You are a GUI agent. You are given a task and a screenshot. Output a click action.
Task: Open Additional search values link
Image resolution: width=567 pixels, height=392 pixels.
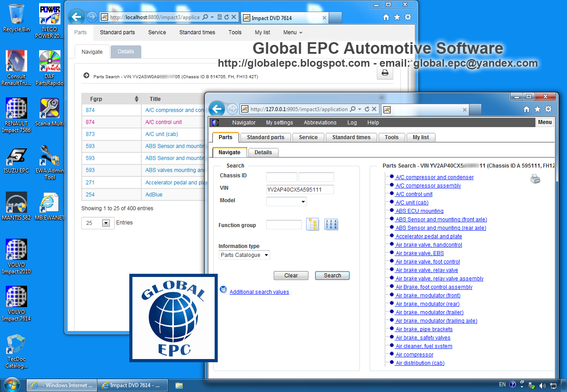[259, 292]
